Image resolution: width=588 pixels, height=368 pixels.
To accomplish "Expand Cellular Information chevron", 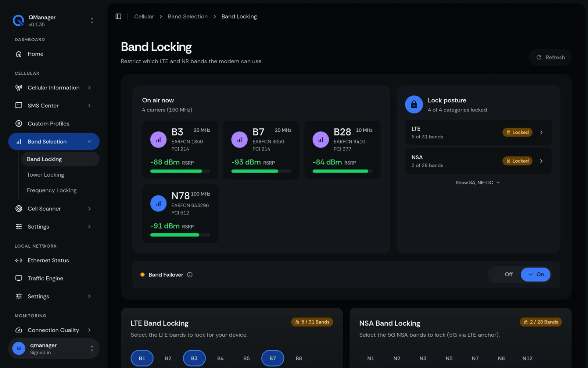I will (x=89, y=88).
